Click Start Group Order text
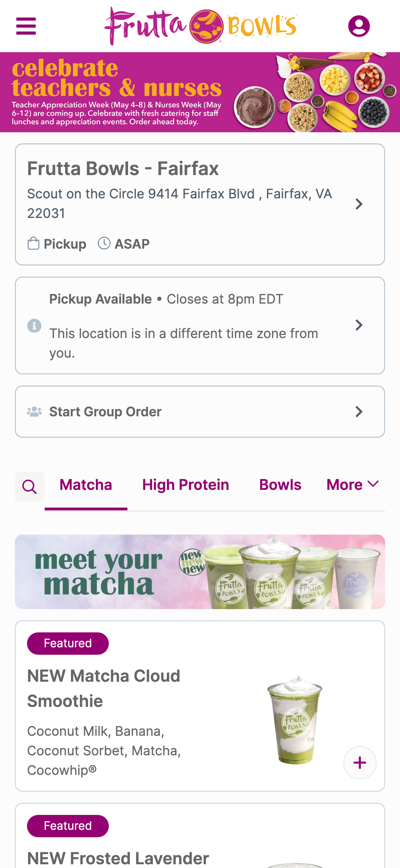 pos(105,412)
